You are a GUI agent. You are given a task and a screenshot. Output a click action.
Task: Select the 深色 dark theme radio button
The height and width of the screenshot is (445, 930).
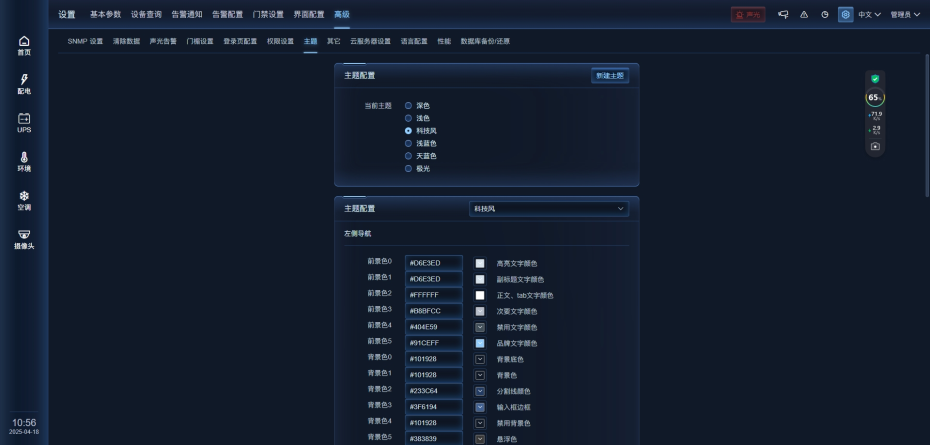(x=408, y=105)
